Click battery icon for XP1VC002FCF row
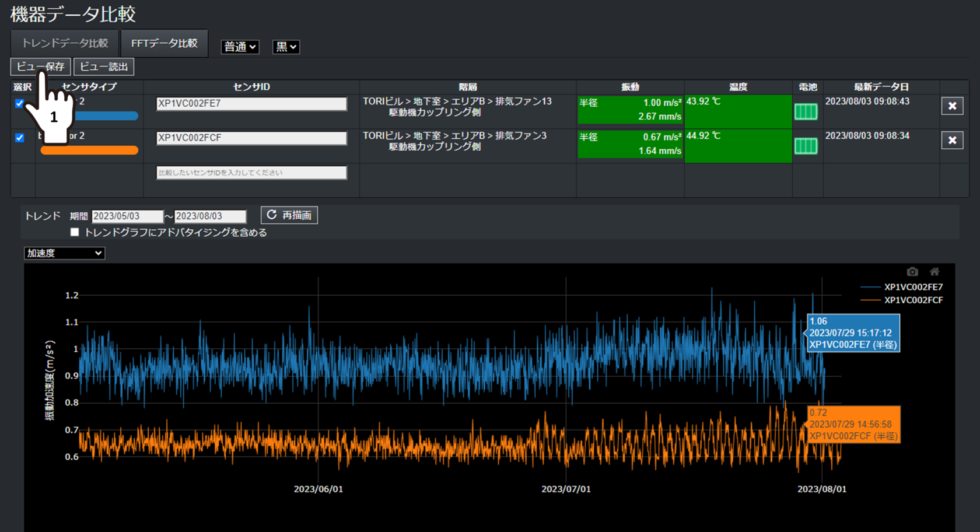The image size is (980, 532). (806, 146)
